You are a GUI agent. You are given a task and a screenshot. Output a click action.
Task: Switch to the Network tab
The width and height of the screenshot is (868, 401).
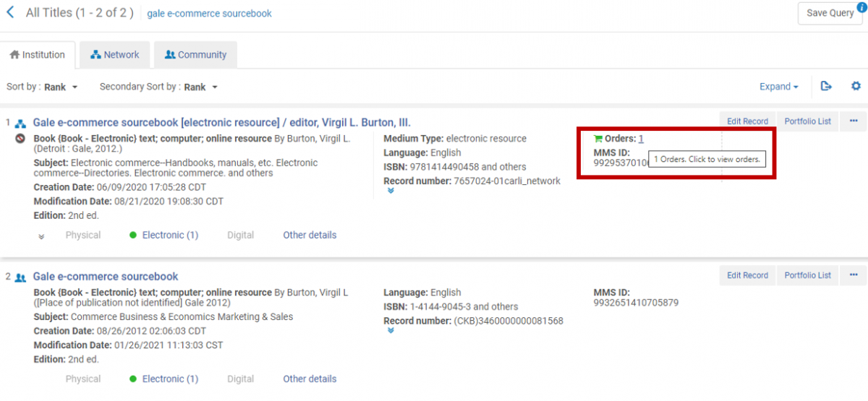click(x=114, y=55)
